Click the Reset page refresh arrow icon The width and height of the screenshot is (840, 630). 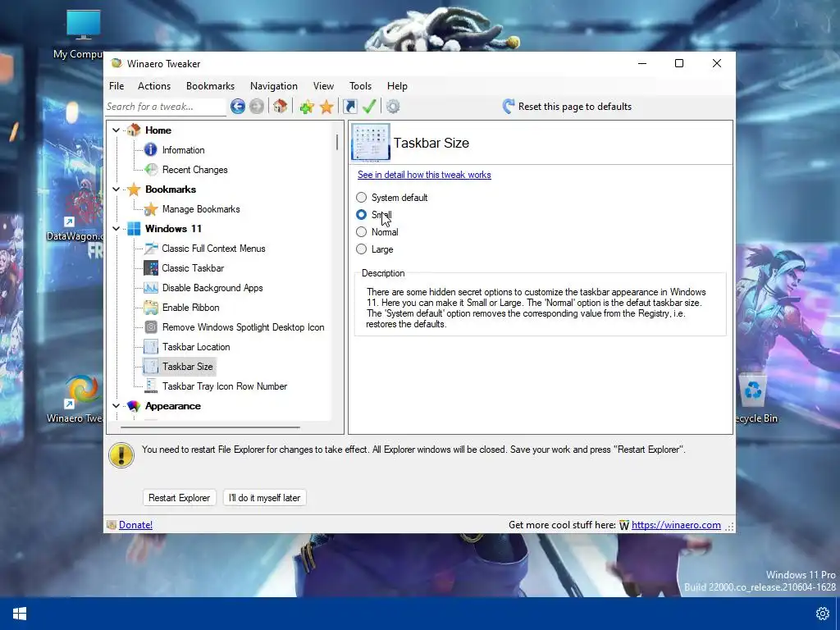(509, 107)
